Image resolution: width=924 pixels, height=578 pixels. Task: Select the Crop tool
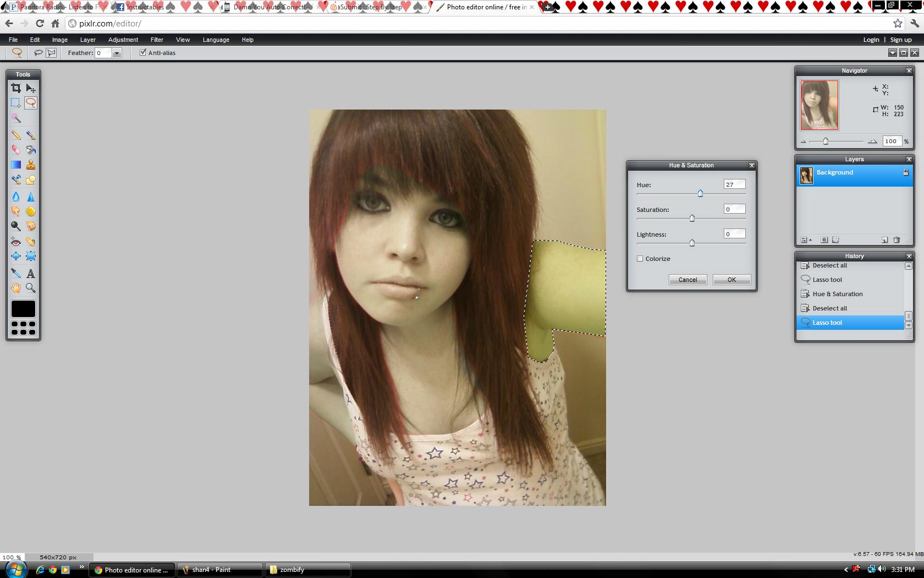16,88
